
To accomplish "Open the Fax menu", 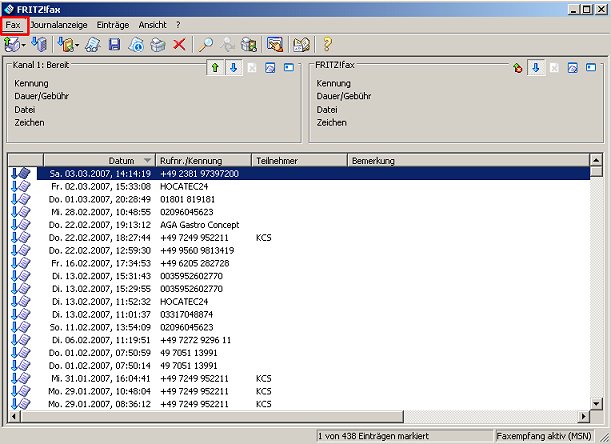I will [13, 25].
